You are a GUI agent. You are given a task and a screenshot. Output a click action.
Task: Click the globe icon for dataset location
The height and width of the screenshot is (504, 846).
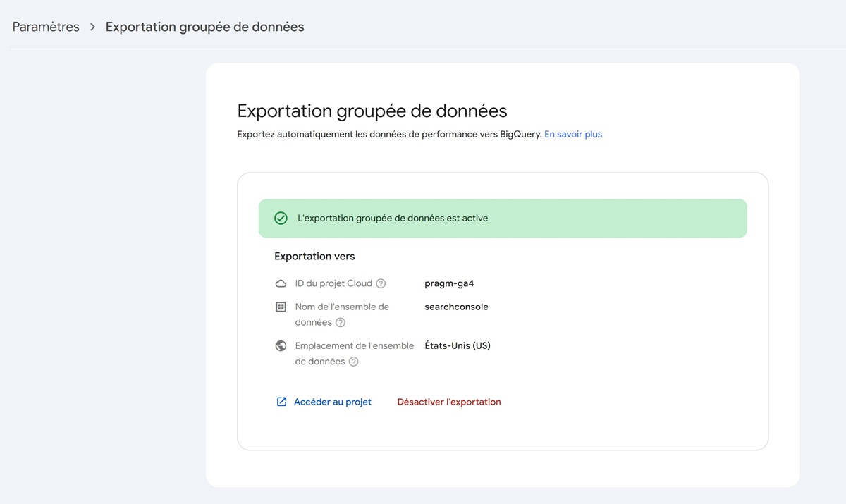pyautogui.click(x=281, y=346)
